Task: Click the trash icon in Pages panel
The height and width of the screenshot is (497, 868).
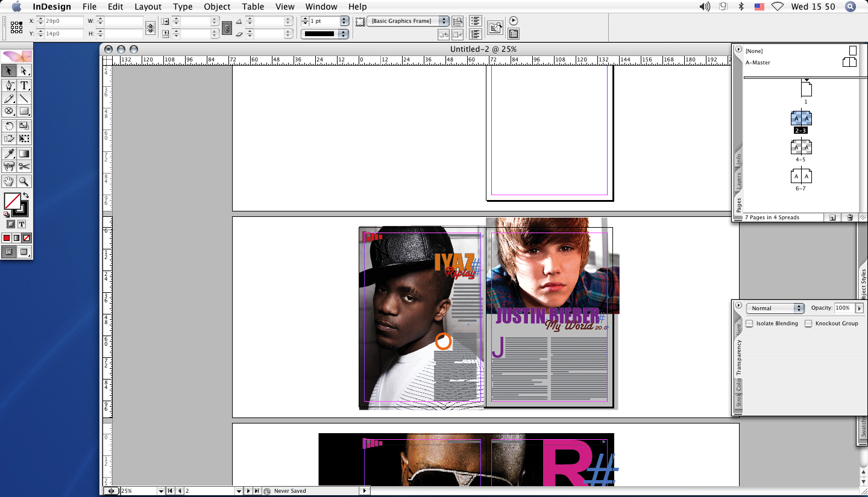Action: tap(849, 217)
